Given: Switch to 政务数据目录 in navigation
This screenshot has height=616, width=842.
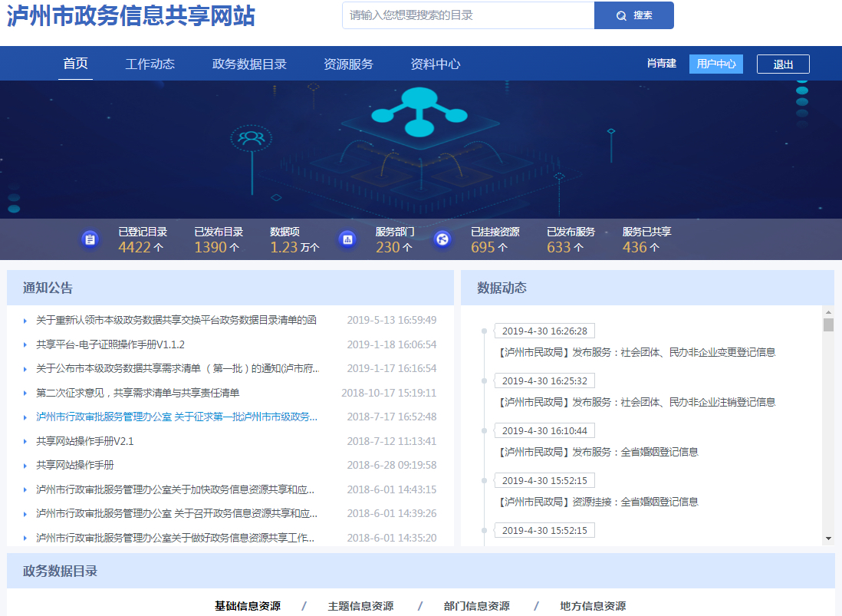Looking at the screenshot, I should click(249, 64).
